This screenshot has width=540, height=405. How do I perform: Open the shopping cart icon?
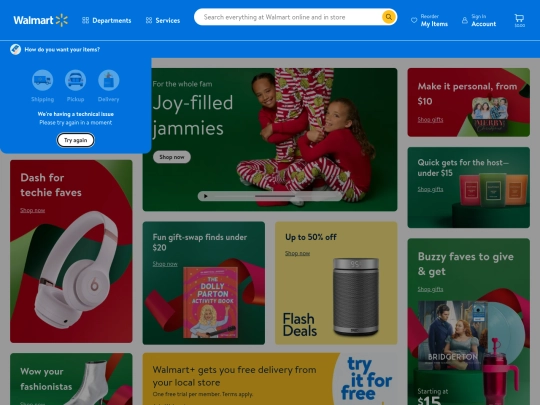pos(519,20)
